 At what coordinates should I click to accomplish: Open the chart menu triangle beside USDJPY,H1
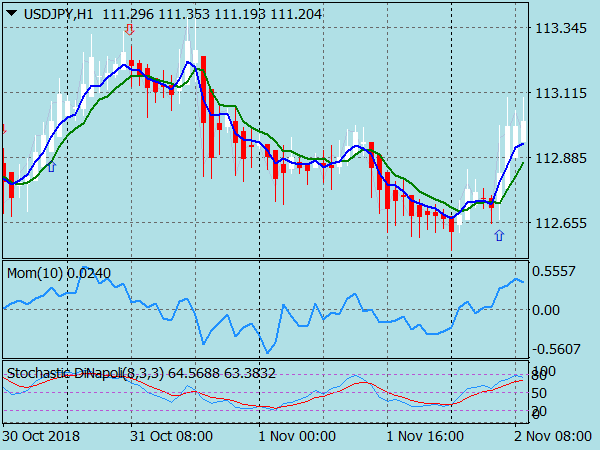tap(11, 14)
